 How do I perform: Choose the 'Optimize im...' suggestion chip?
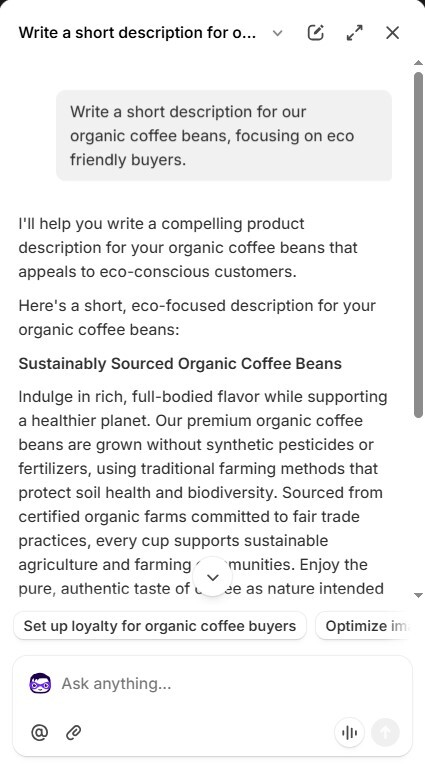point(365,626)
